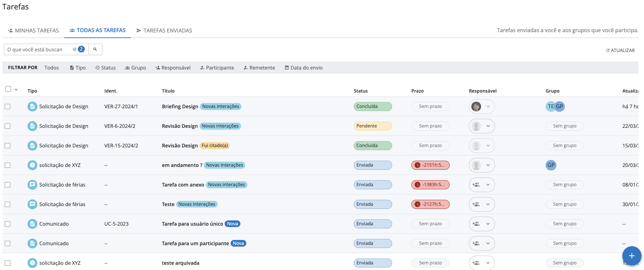Click the GP group avatar in 'em andamento ?' row
Viewport: 644px width, 270px height.
pos(551,165)
